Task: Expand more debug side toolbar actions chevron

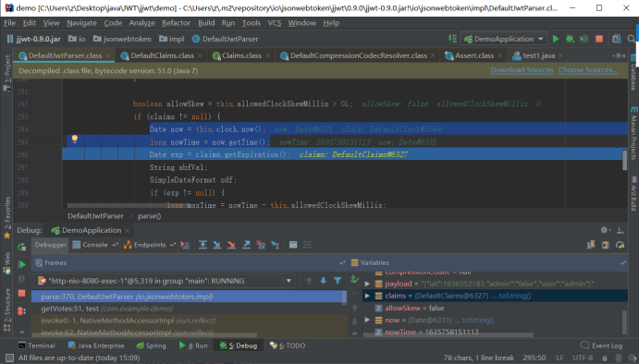Action: [21, 332]
